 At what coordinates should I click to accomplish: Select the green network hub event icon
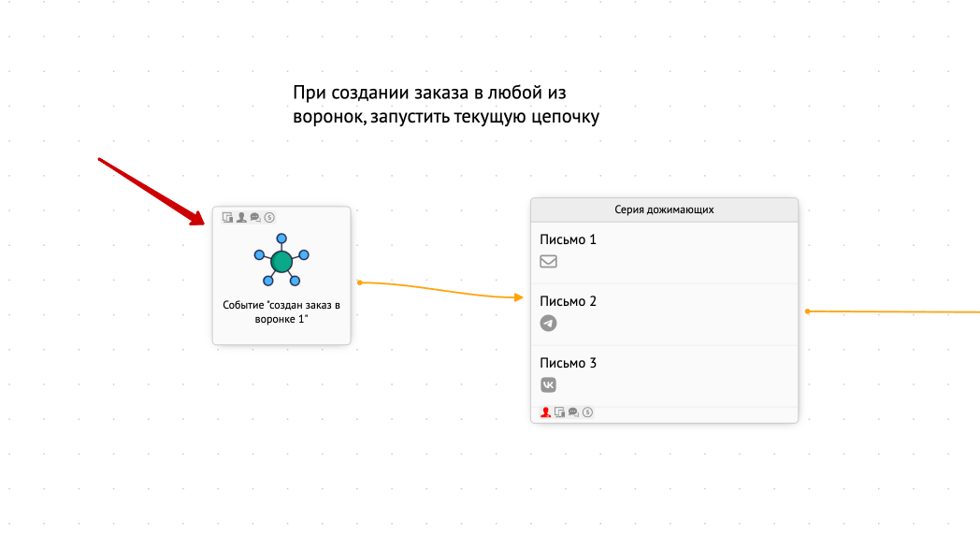click(x=281, y=260)
